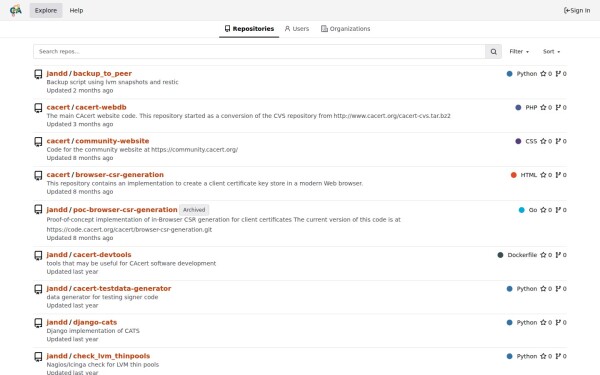
Task: Click repository icon beside django-cats
Action: click(38, 323)
